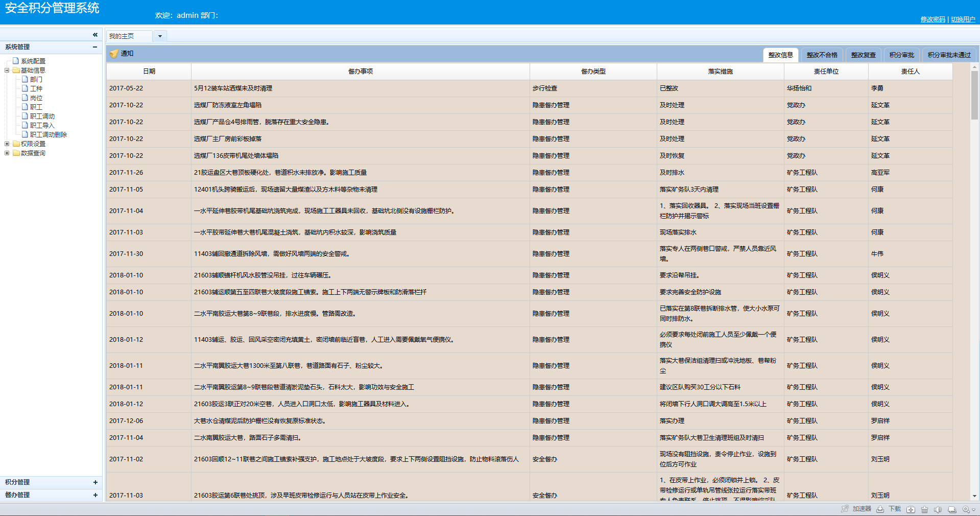The image size is (980, 516).
Task: Click the scroll-down arrow of table scrollbar
Action: 974,496
